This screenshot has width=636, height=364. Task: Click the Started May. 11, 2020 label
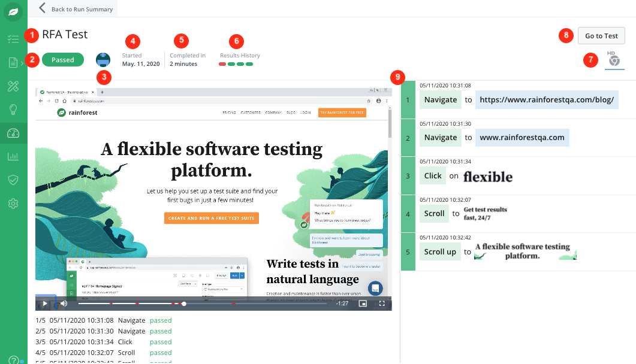pyautogui.click(x=141, y=59)
